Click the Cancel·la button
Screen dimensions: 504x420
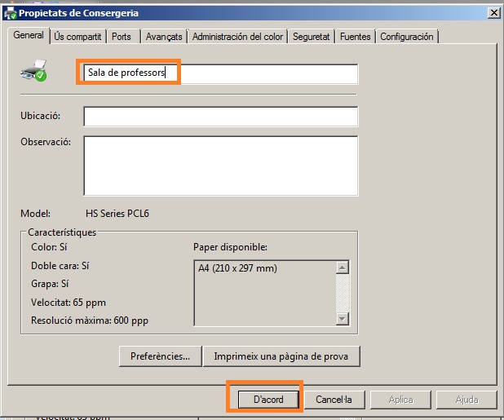point(334,400)
